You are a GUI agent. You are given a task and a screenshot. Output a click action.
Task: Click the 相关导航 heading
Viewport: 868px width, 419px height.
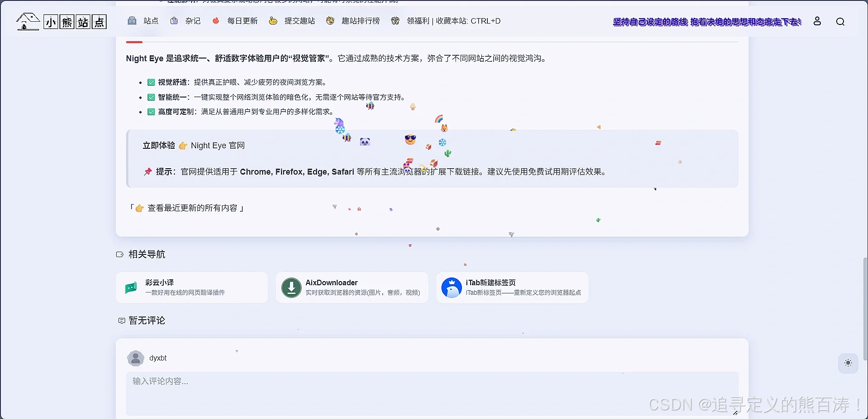pos(147,254)
